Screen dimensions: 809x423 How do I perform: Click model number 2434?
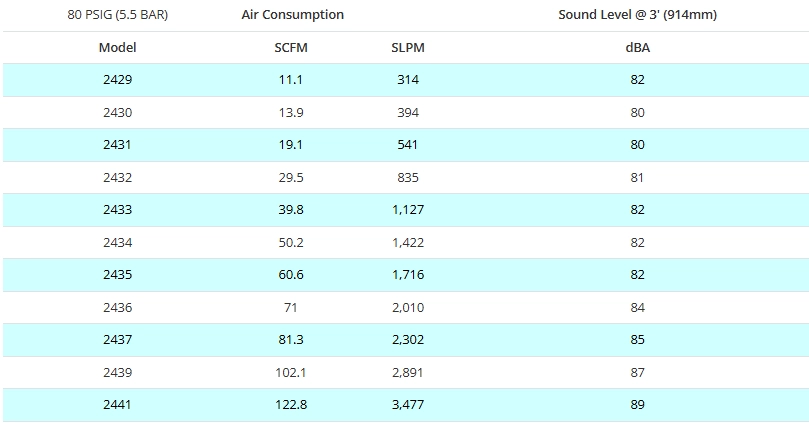(x=117, y=243)
